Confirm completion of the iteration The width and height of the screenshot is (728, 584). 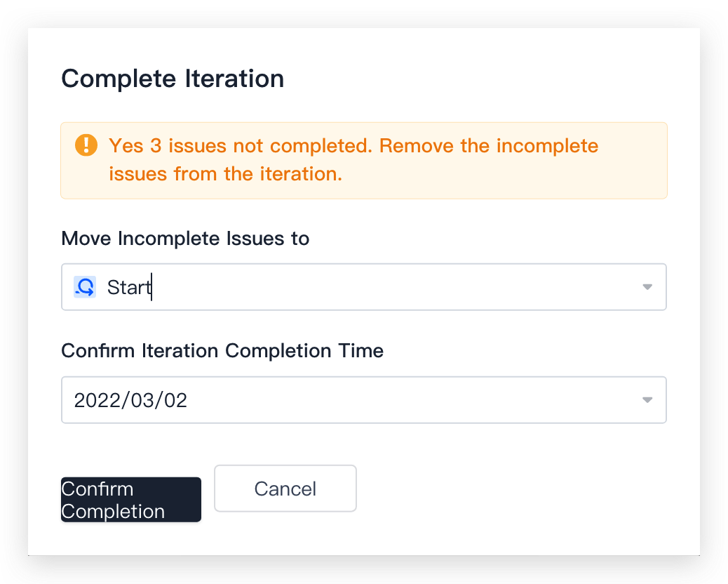[x=131, y=500]
